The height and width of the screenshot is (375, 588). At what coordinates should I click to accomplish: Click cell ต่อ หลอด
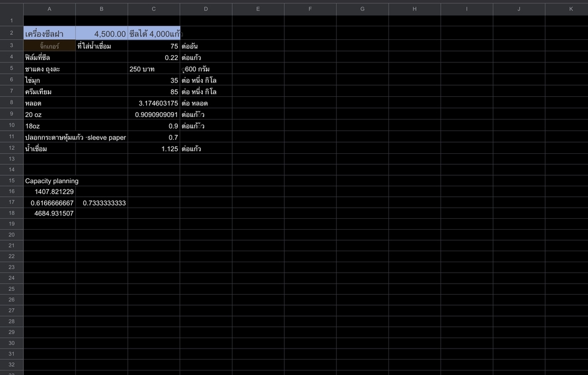click(x=206, y=103)
